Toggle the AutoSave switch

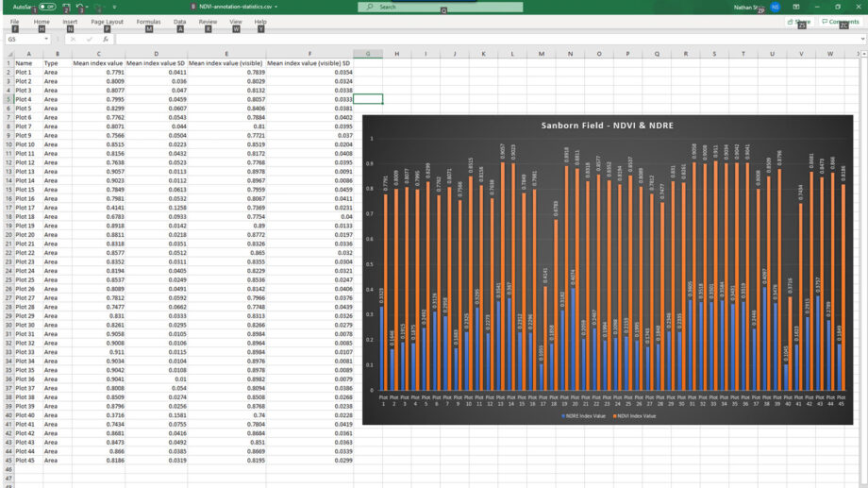pos(47,7)
